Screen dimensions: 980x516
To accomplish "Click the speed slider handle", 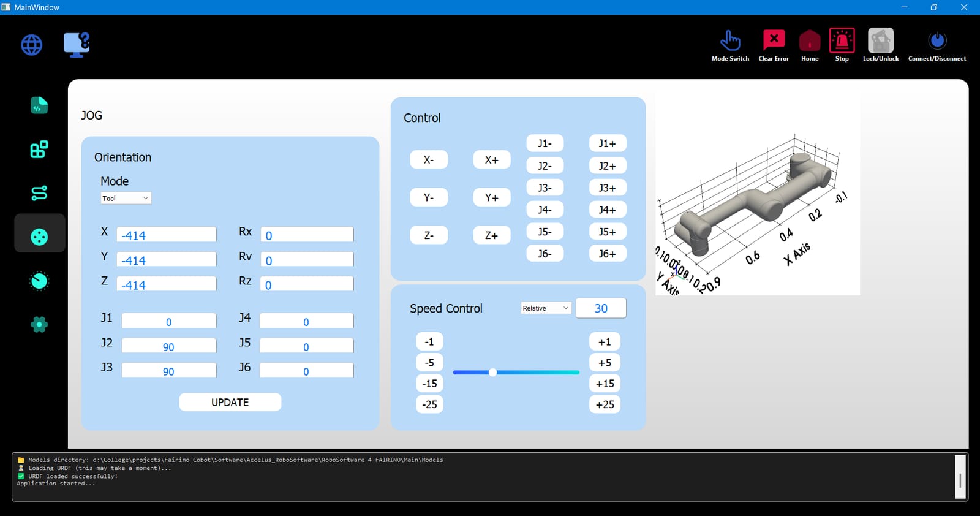I will [492, 372].
